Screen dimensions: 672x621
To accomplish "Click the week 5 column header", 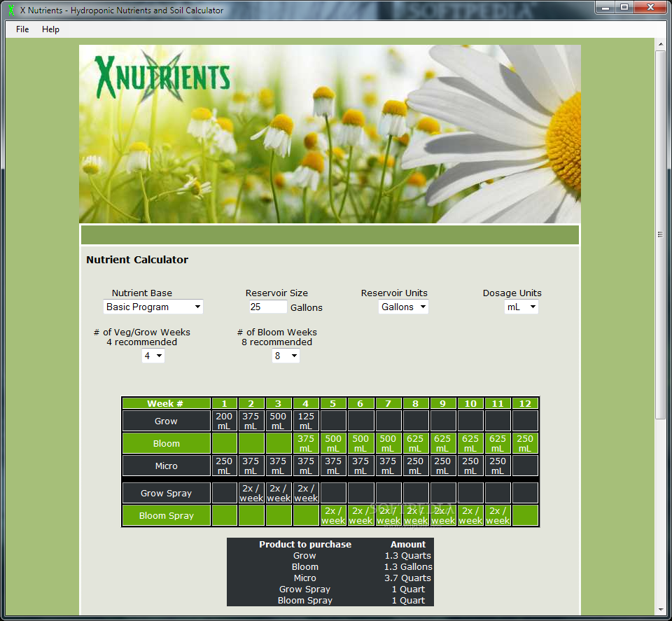I will [x=333, y=404].
